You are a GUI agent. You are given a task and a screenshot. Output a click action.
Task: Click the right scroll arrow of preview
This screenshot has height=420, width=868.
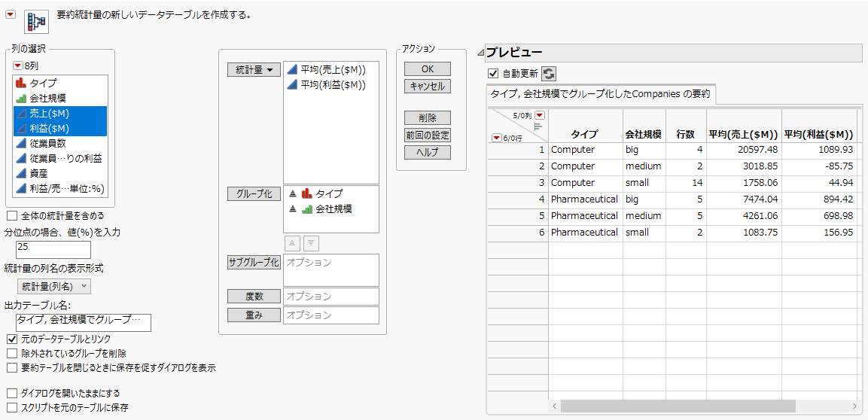pyautogui.click(x=854, y=406)
